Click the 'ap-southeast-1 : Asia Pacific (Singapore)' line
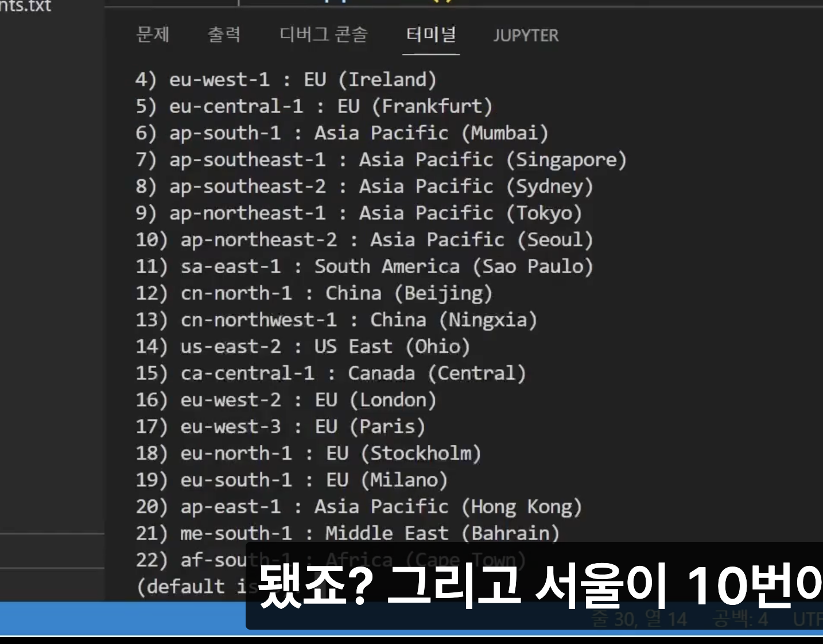 pos(381,160)
